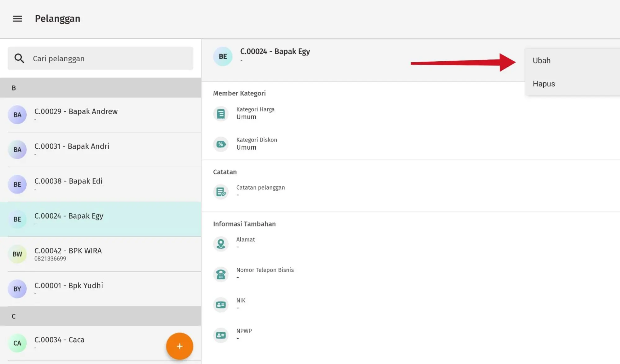Select customer C.00038 - Bapak Edi
Viewport: 620px width, 364px height.
click(100, 184)
